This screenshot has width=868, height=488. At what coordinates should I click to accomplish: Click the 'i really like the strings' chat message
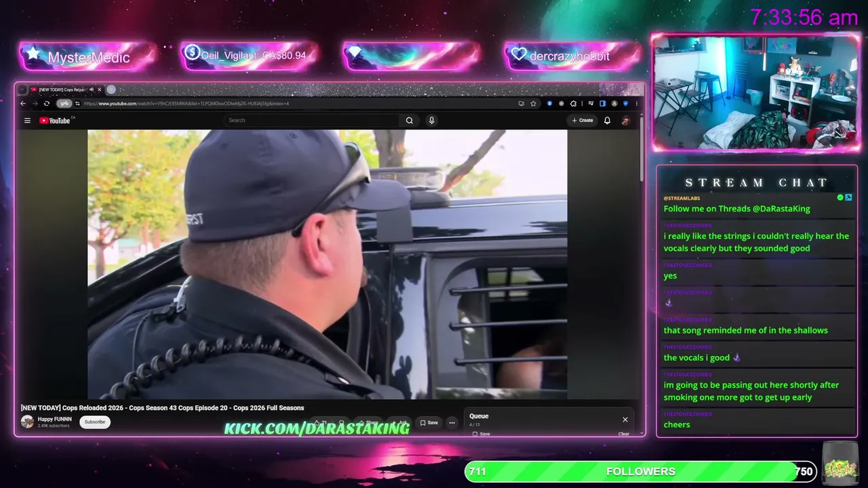(x=756, y=242)
